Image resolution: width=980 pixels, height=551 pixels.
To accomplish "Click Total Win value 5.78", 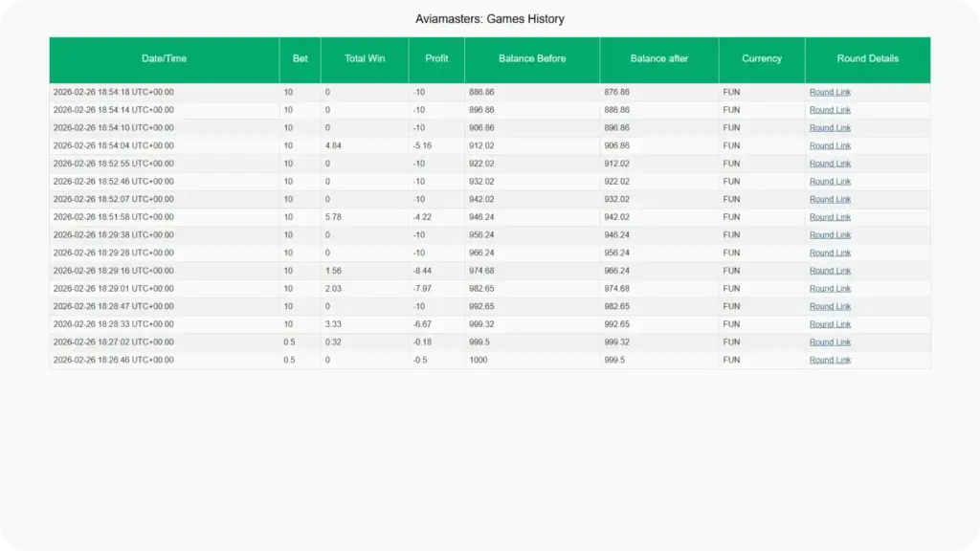I will click(333, 217).
